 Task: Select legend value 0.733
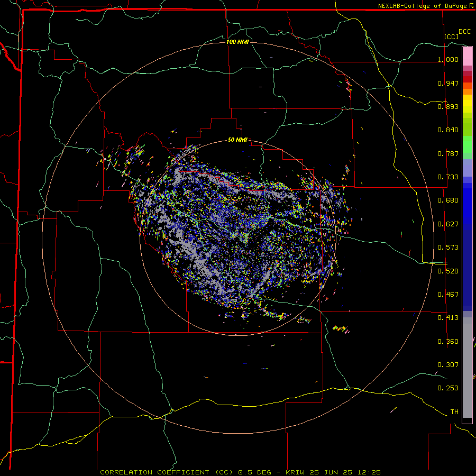(448, 177)
